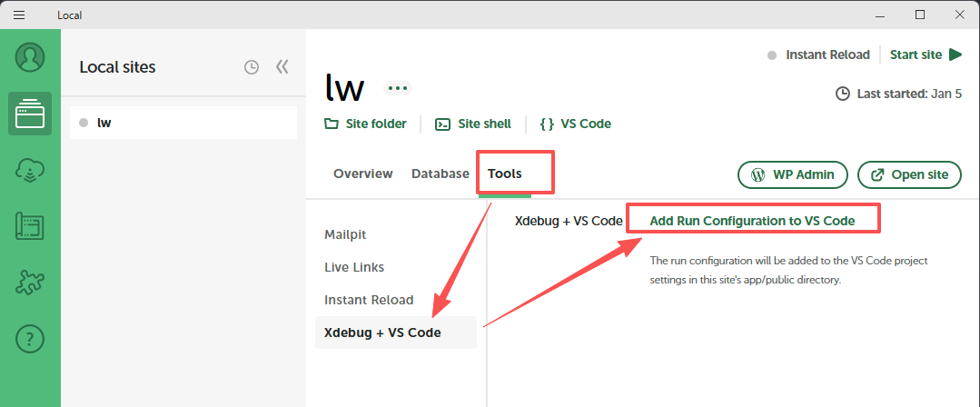Open the account avatar icon in sidebar
980x407 pixels.
click(x=30, y=57)
